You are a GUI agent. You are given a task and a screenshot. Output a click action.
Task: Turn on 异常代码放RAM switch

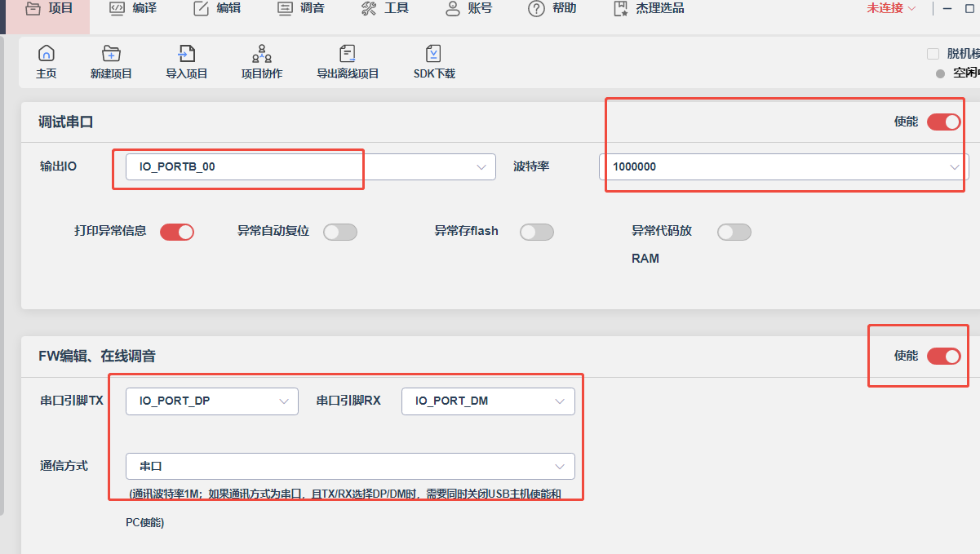(734, 232)
